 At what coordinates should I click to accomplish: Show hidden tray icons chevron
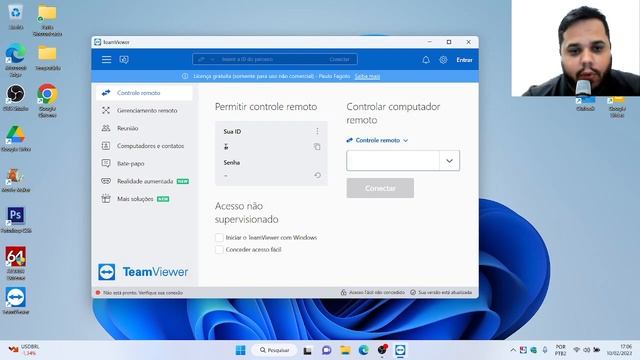click(513, 350)
